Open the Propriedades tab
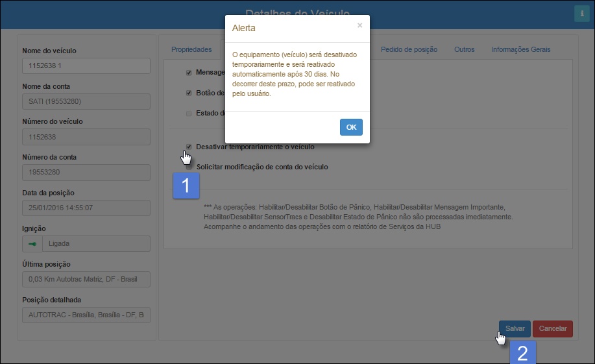 (x=191, y=49)
